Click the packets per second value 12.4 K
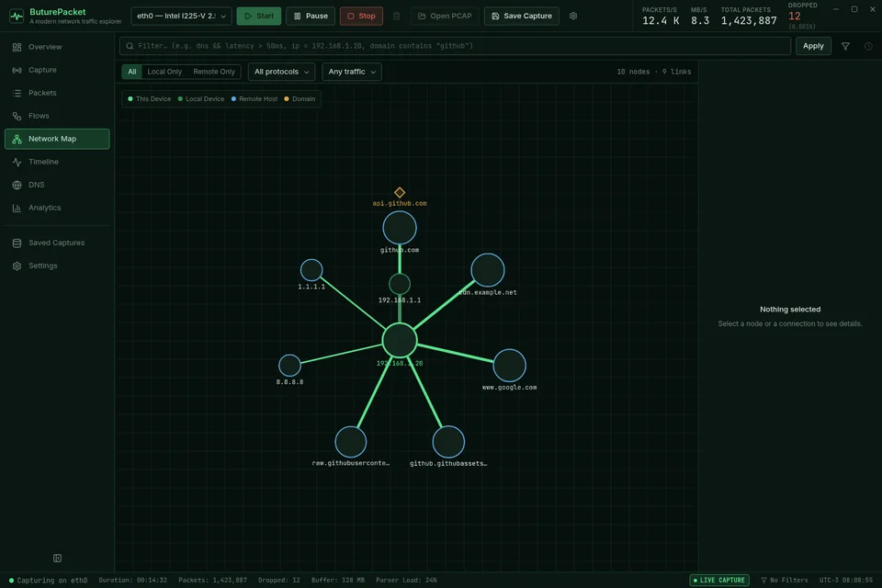 pyautogui.click(x=661, y=21)
